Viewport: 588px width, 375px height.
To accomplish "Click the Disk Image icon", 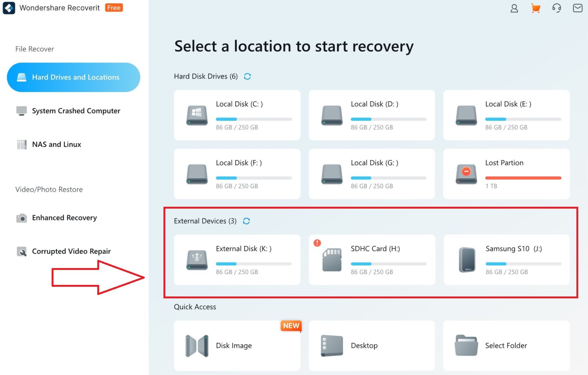I will point(197,346).
